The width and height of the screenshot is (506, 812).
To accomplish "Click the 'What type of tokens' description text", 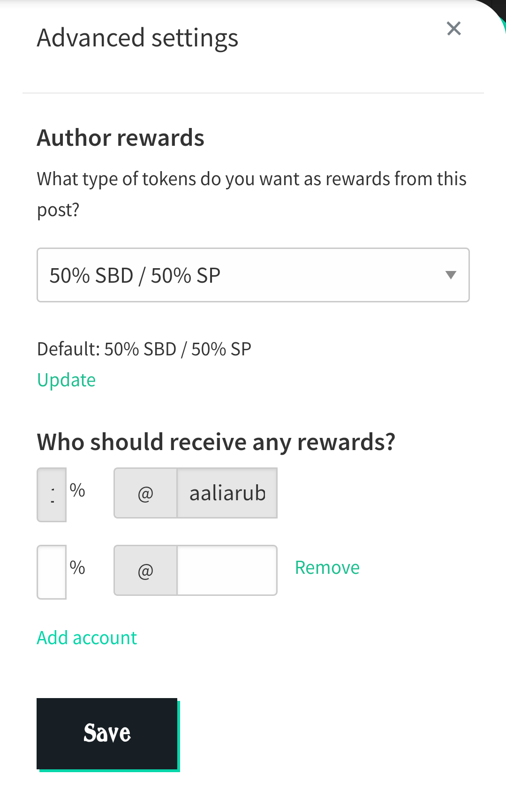I will (x=252, y=194).
